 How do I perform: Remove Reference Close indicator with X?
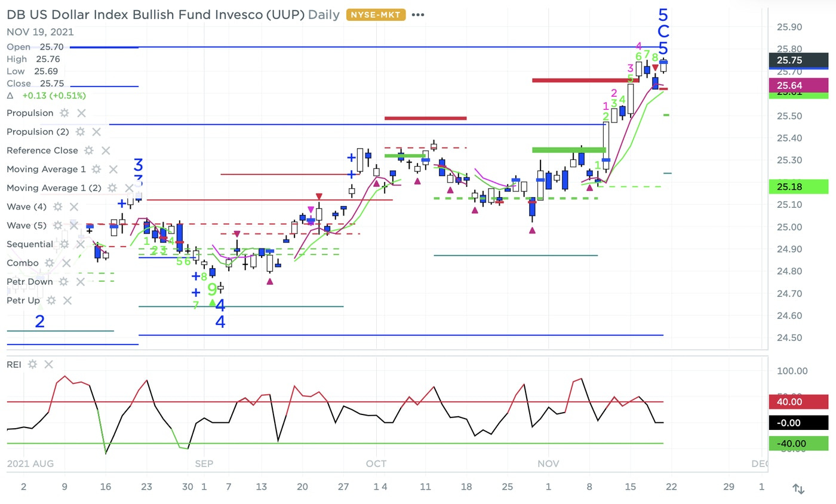tap(106, 150)
